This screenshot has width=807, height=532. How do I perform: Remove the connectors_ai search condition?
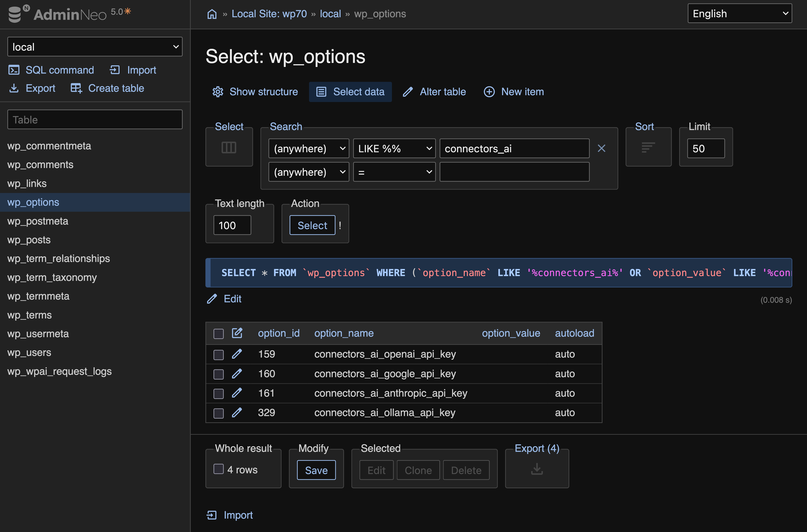click(601, 148)
